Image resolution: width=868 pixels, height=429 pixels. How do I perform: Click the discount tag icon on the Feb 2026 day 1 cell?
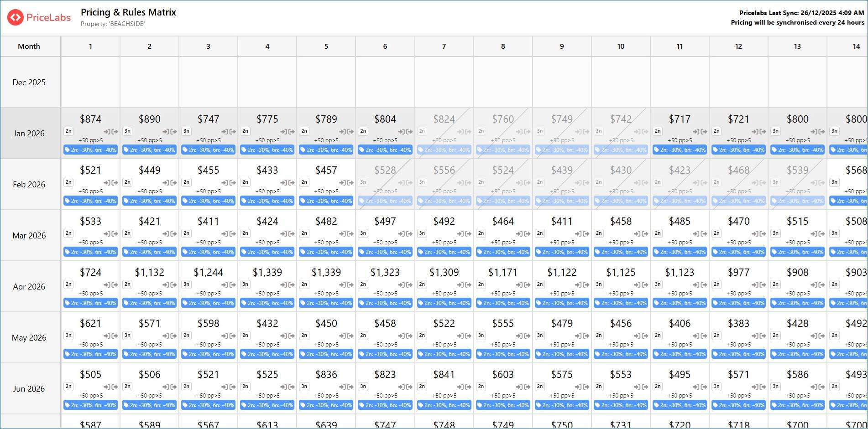coord(68,201)
